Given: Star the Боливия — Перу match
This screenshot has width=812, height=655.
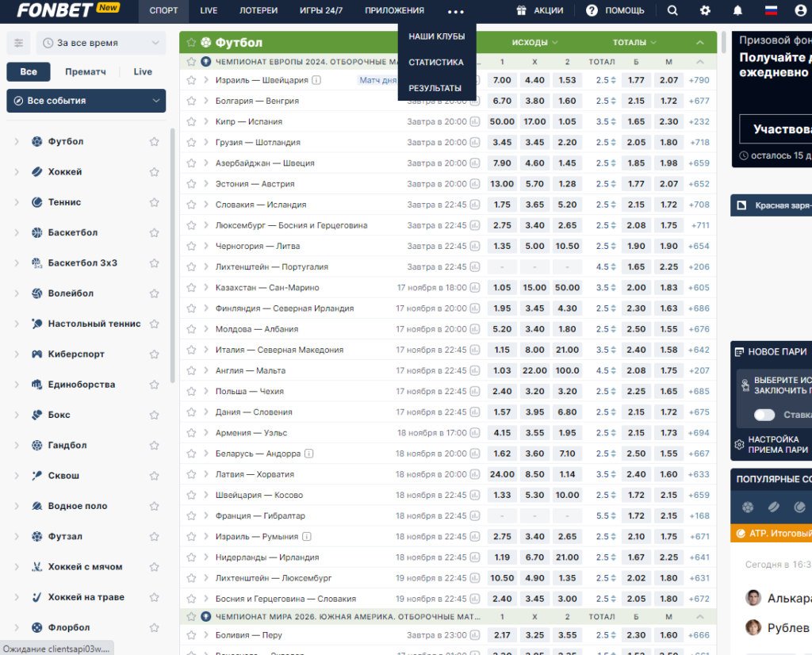Looking at the screenshot, I should [191, 635].
